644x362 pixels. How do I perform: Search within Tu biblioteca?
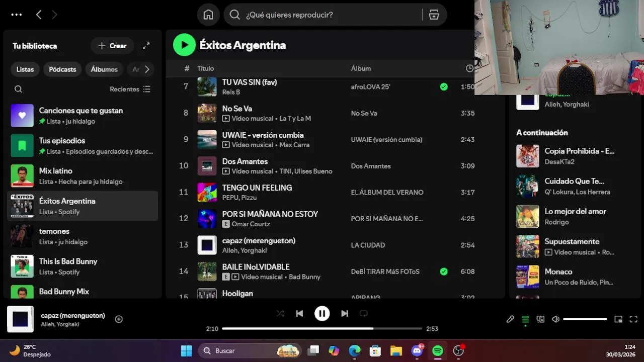[x=19, y=89]
